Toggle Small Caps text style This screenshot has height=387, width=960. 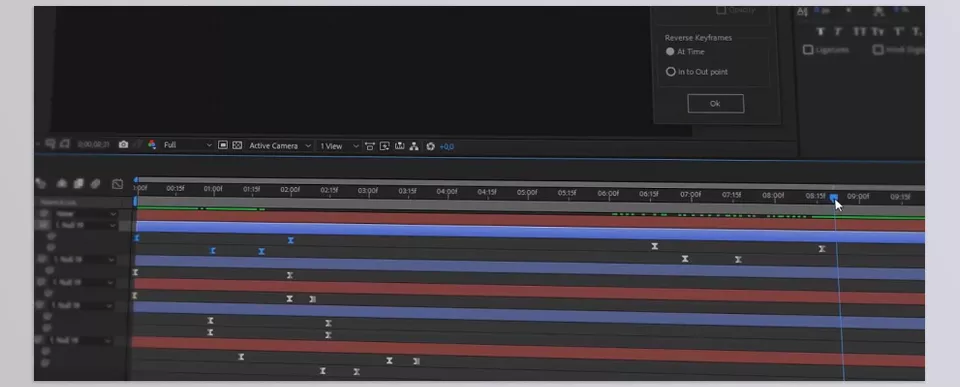click(878, 31)
